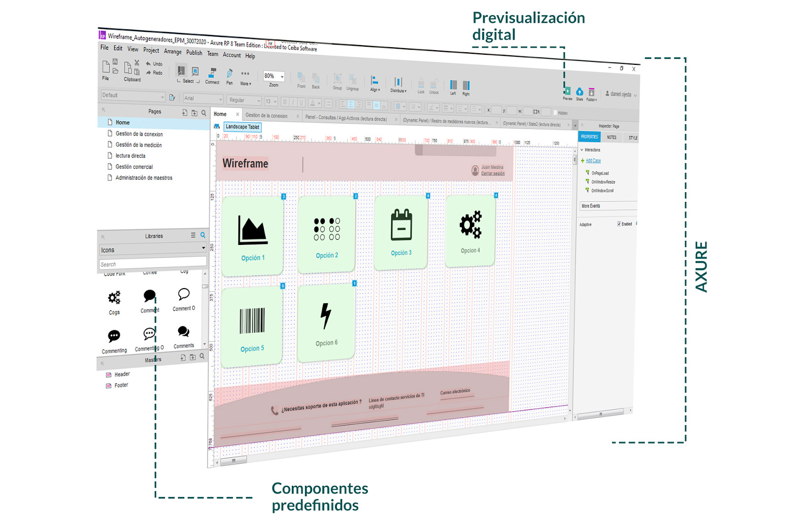Open search in the Libraries panel
The width and height of the screenshot is (812, 531).
tap(203, 235)
